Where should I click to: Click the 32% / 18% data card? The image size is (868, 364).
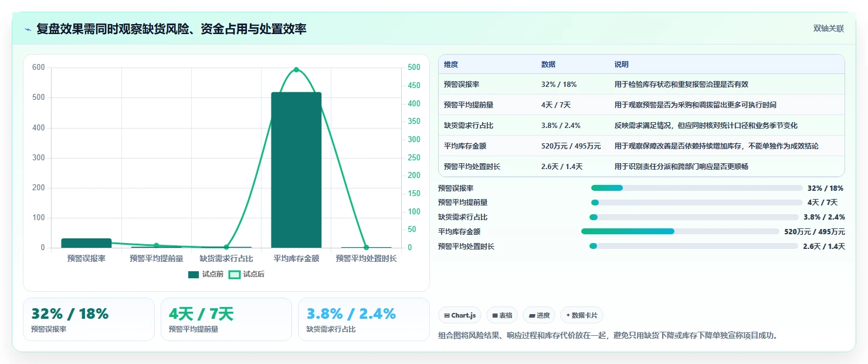[89, 319]
